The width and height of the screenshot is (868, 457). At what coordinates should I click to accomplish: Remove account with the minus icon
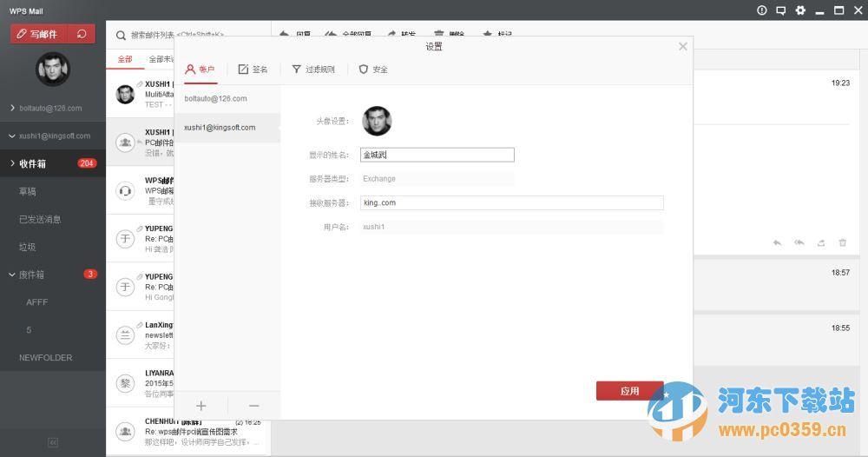(254, 406)
